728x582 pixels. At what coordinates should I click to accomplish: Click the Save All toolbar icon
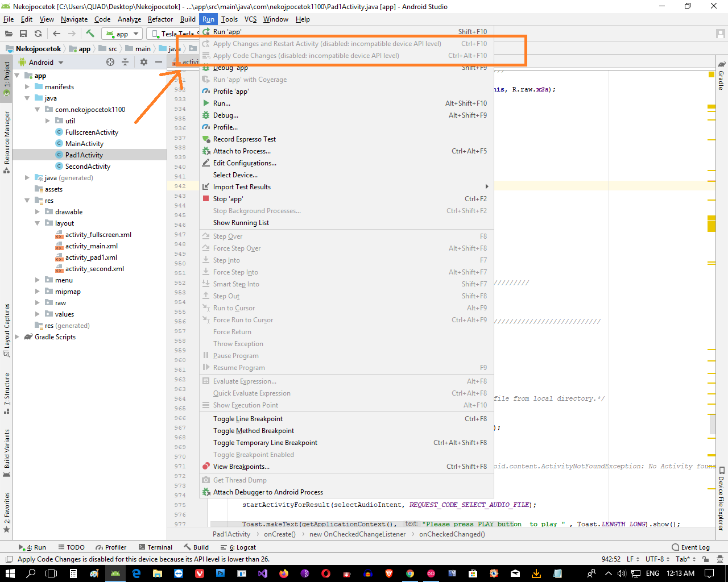(23, 34)
